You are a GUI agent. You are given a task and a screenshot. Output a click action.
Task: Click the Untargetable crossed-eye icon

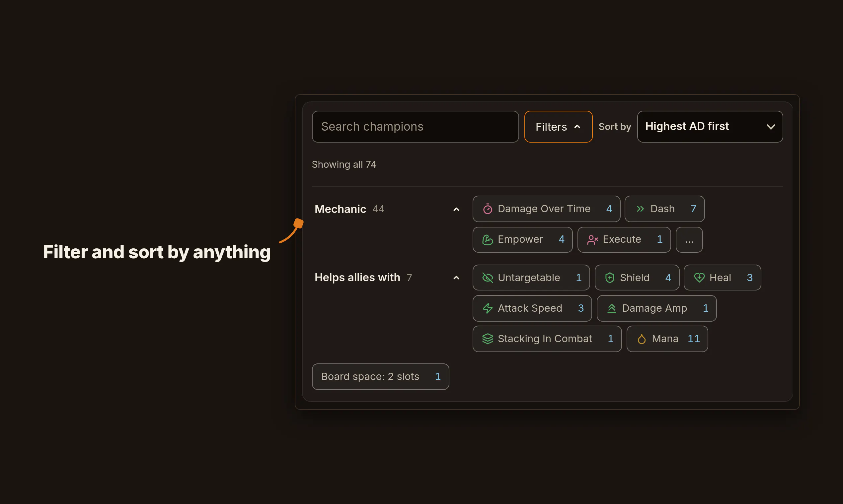coord(488,278)
